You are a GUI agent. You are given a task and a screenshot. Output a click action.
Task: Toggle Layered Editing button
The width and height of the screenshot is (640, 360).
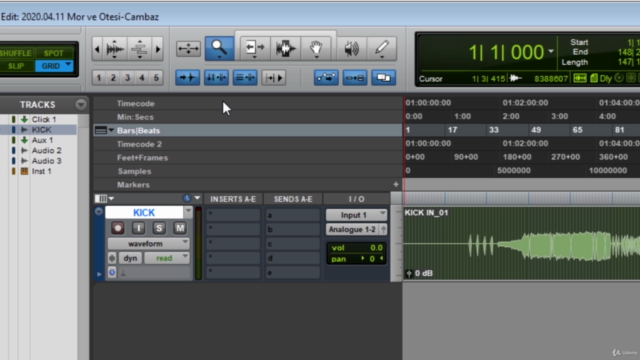[x=383, y=78]
